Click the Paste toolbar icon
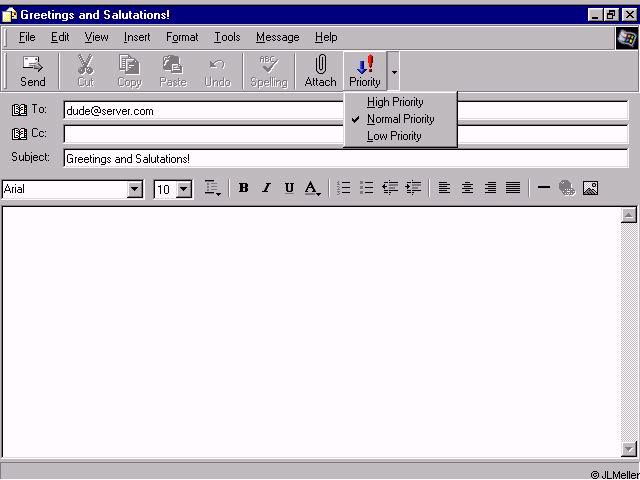The image size is (640, 480). pyautogui.click(x=173, y=64)
